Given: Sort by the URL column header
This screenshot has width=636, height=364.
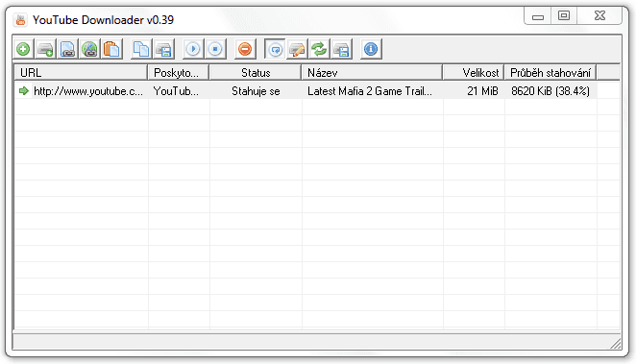Looking at the screenshot, I should tap(81, 73).
